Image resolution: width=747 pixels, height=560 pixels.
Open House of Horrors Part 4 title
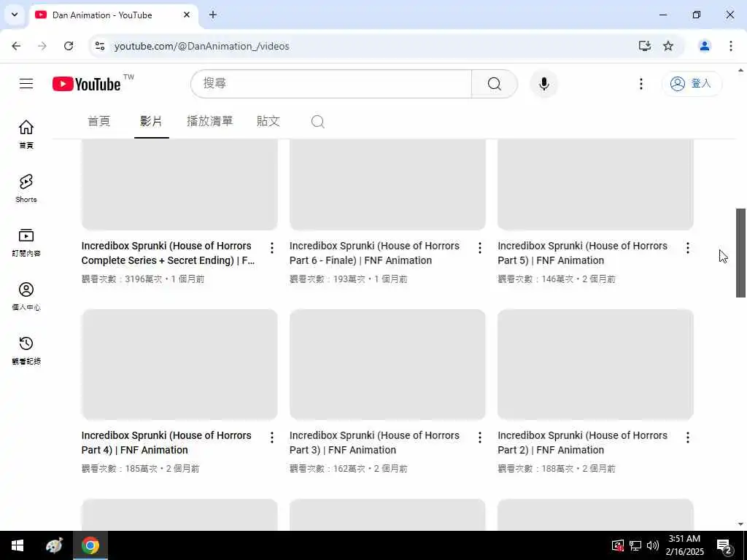(x=166, y=443)
